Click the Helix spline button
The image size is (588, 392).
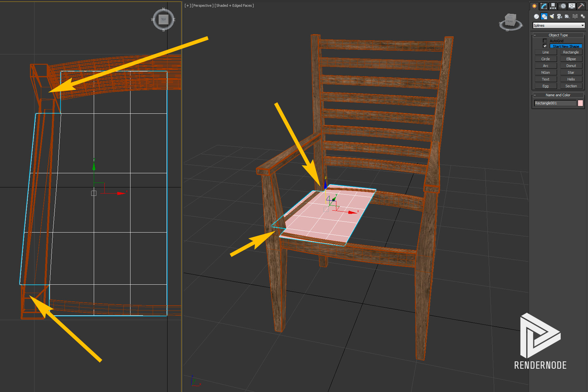[x=571, y=79]
